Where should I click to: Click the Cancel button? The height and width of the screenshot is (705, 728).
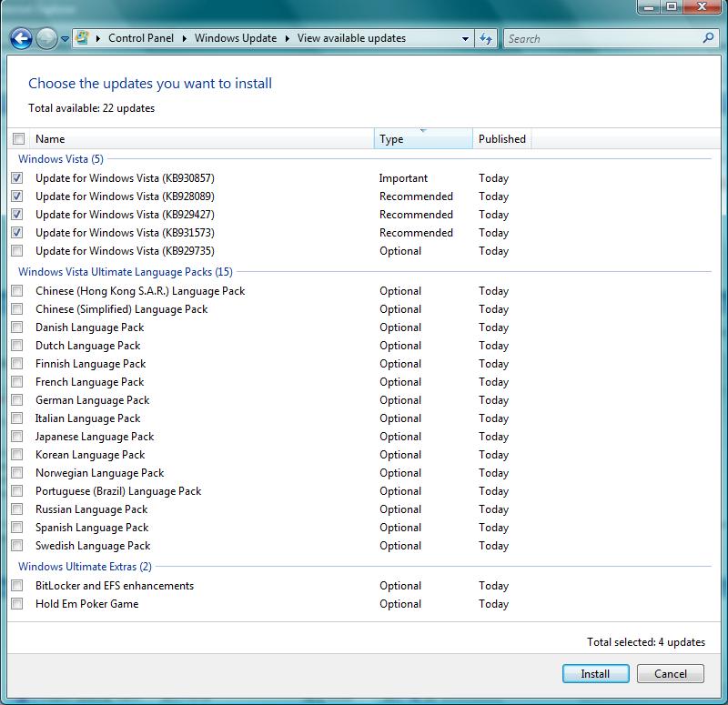click(x=671, y=673)
